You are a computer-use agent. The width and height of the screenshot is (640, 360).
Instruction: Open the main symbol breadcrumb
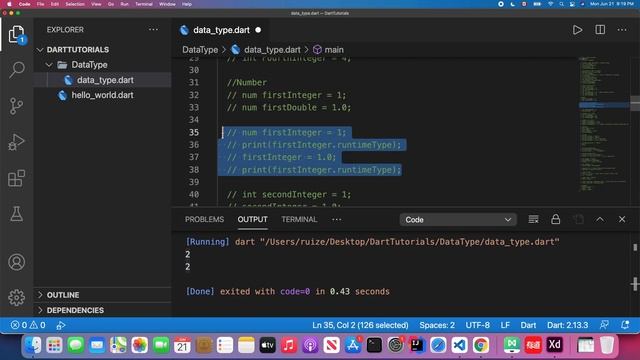pyautogui.click(x=329, y=50)
